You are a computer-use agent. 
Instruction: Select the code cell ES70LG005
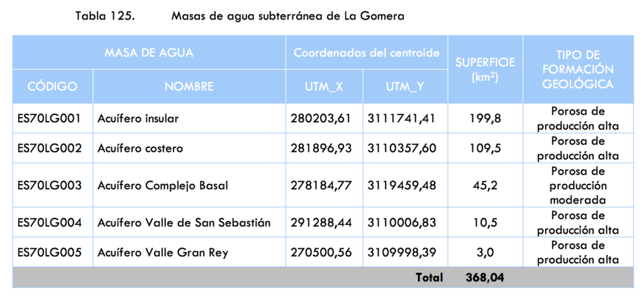pos(53,252)
